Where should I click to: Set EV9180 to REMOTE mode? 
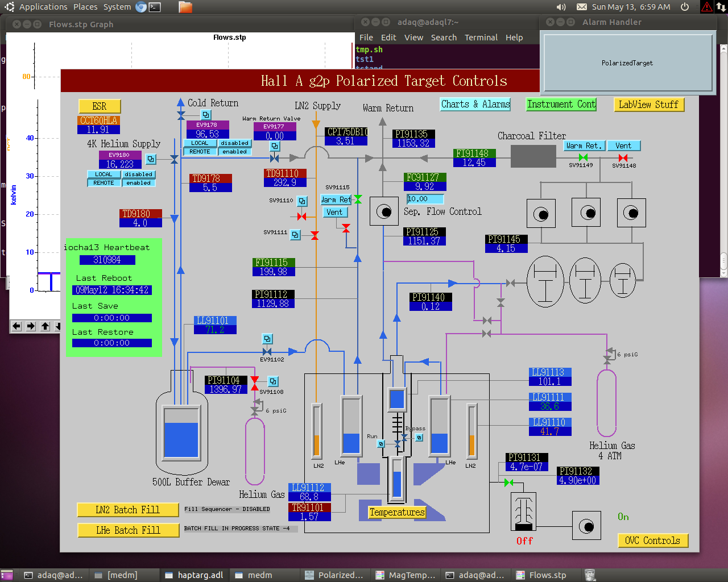tap(104, 183)
